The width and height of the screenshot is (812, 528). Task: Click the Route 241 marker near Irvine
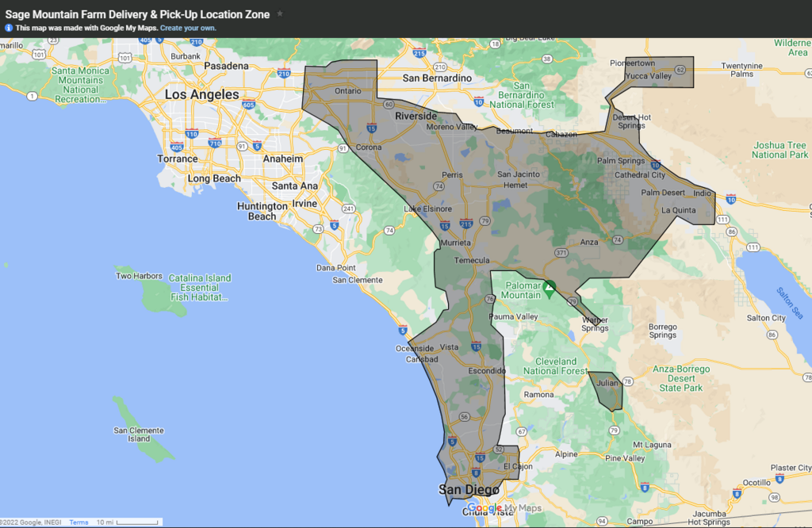[x=349, y=209]
